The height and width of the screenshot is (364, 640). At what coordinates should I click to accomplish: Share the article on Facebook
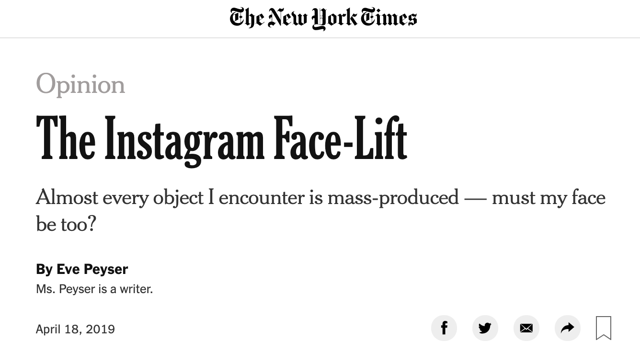[x=444, y=328]
